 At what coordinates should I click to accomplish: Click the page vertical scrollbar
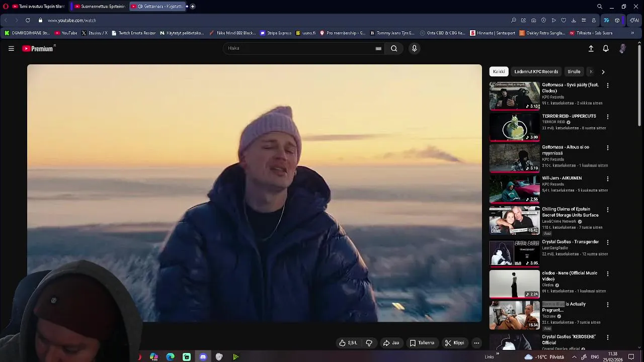639,85
